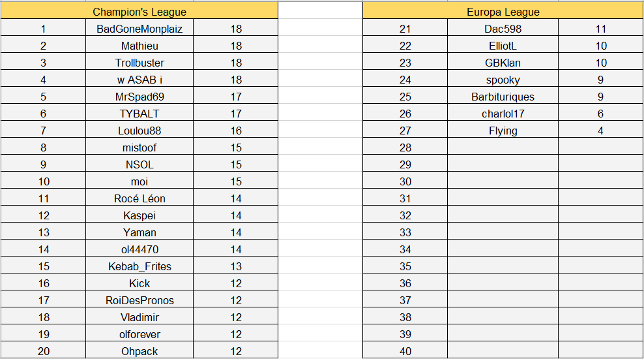Viewport: 644px width, 359px height.
Task: Select the RoiDesPronos cell
Action: (139, 300)
